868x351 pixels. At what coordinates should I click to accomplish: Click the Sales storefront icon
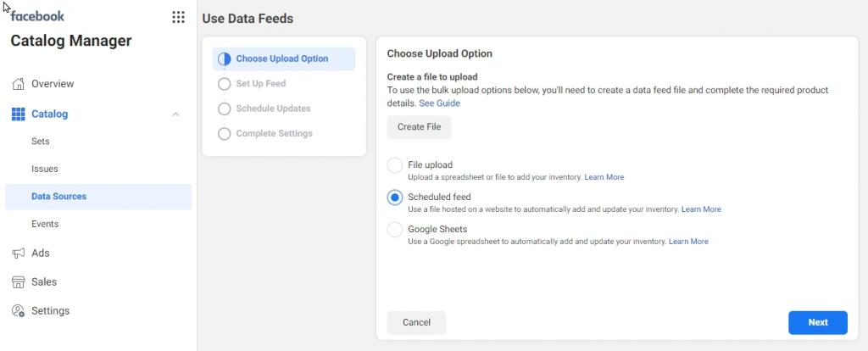(19, 281)
